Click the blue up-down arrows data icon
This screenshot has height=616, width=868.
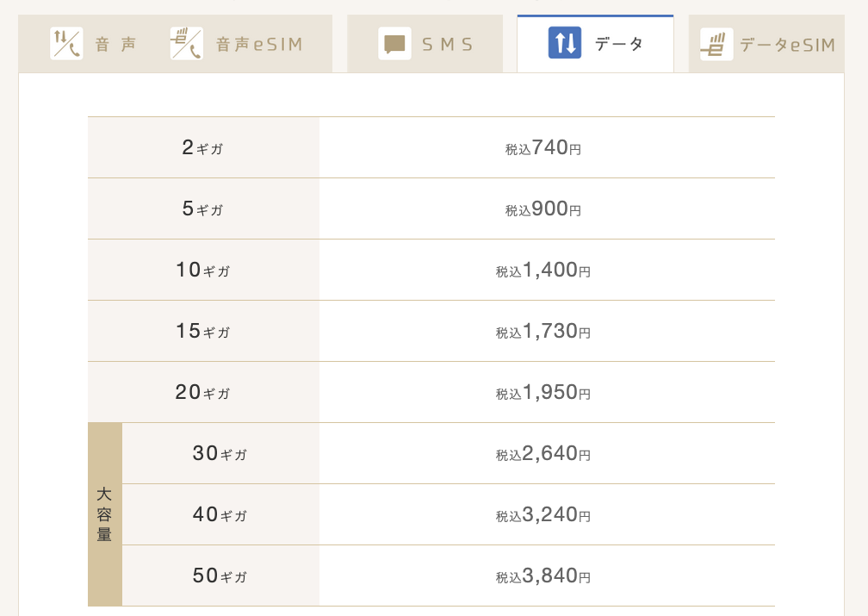tap(565, 43)
